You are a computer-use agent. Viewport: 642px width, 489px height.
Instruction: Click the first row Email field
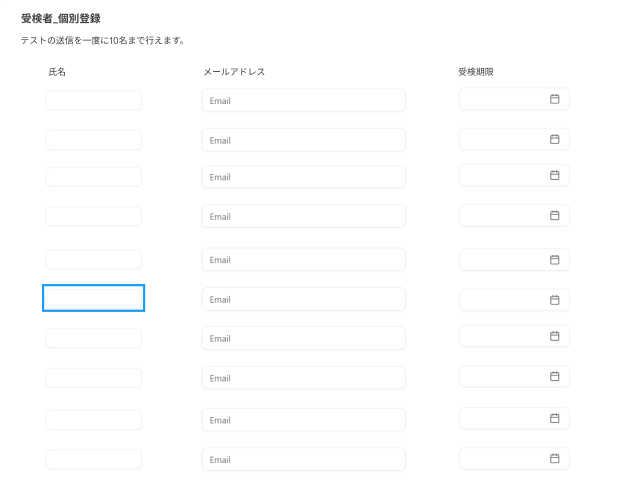(303, 100)
